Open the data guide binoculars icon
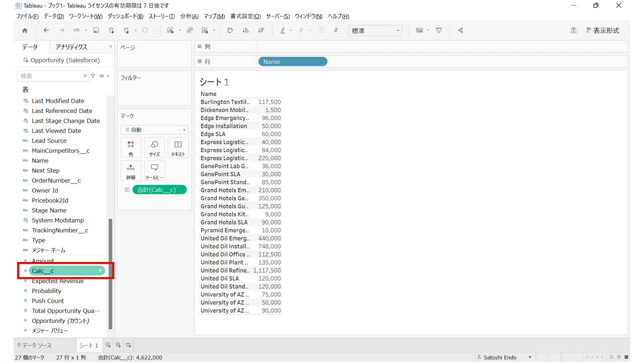Screen dimensions: 644x362 click(x=574, y=31)
